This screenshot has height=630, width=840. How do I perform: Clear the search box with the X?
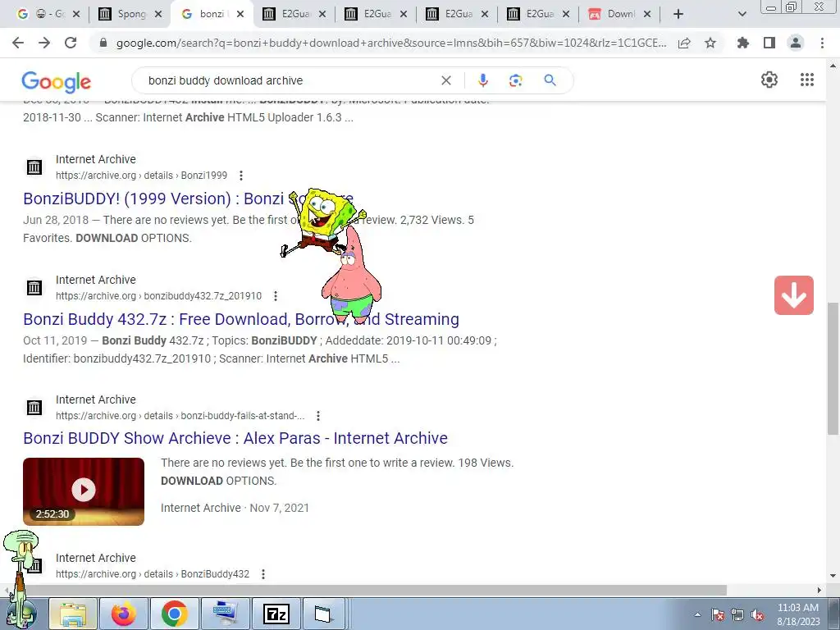pos(445,80)
